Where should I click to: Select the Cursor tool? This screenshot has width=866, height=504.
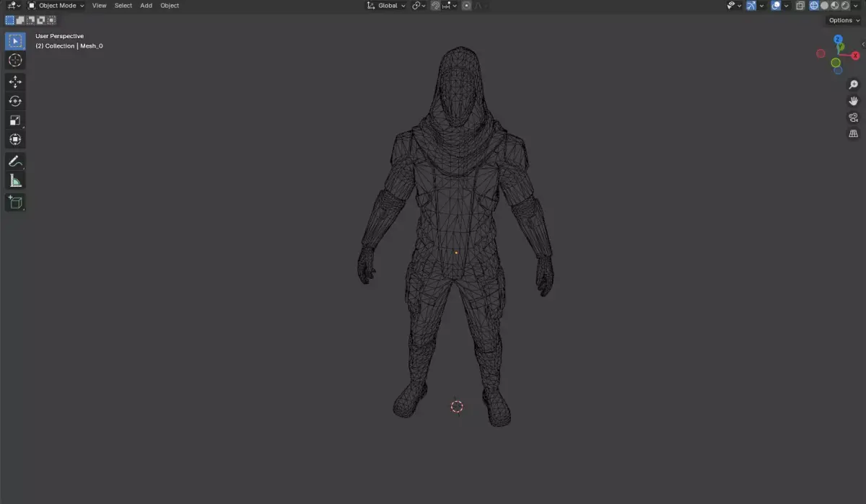tap(15, 61)
